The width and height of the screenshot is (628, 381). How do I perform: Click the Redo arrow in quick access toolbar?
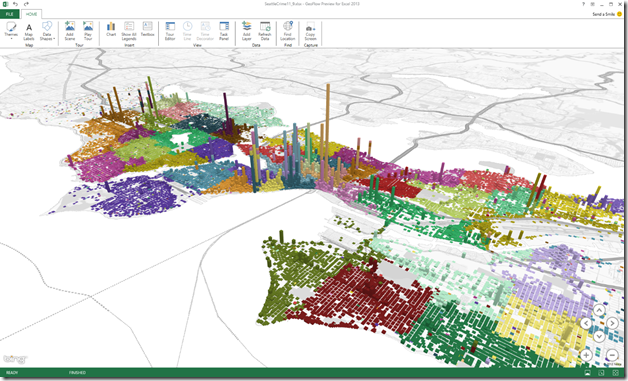pyautogui.click(x=26, y=4)
